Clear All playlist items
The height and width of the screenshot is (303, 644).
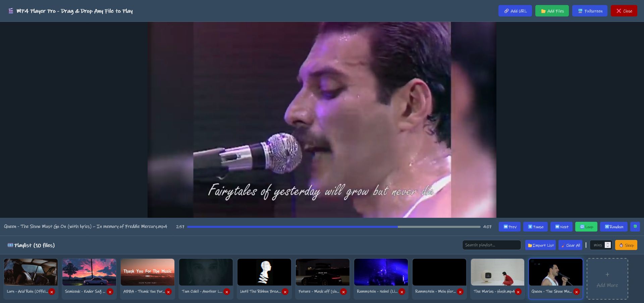pos(570,245)
